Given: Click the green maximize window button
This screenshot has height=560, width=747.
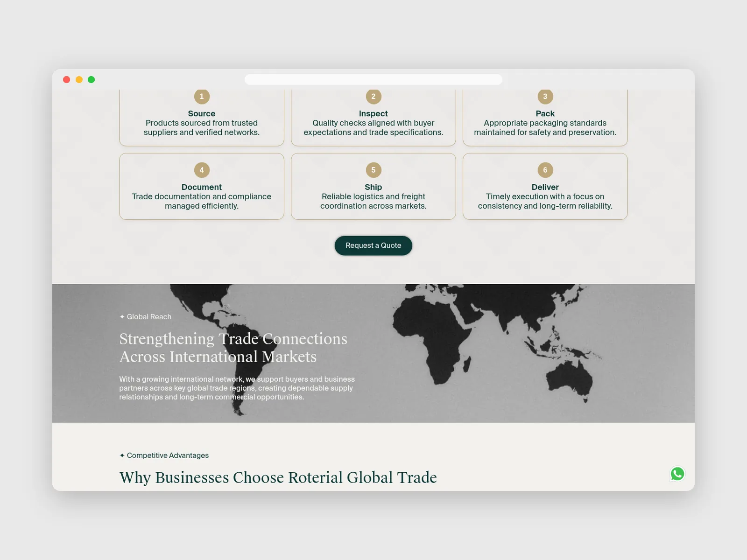Looking at the screenshot, I should 92,80.
